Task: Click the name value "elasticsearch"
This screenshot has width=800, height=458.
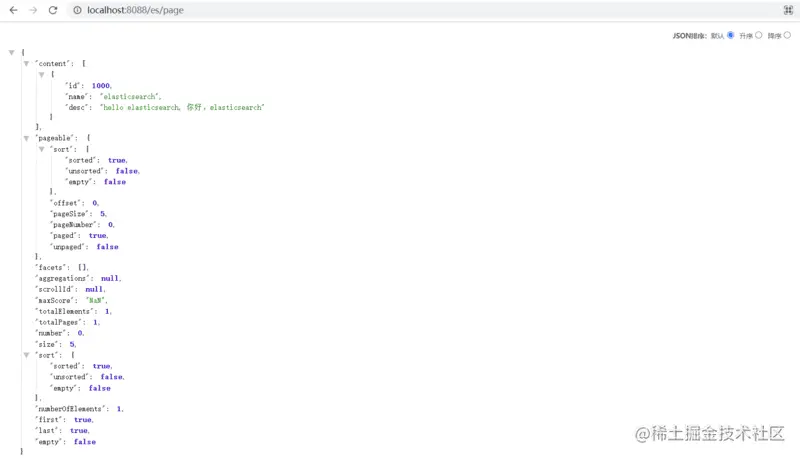Action: click(x=130, y=96)
